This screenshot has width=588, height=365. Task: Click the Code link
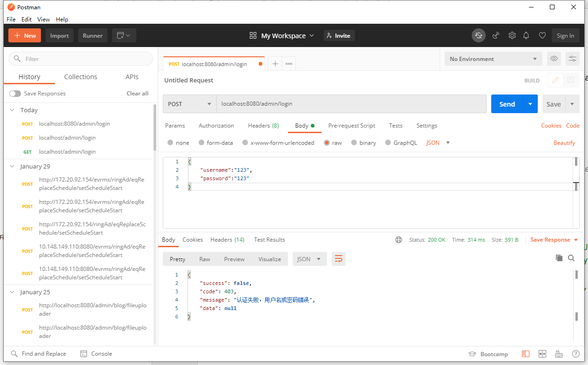coord(573,126)
